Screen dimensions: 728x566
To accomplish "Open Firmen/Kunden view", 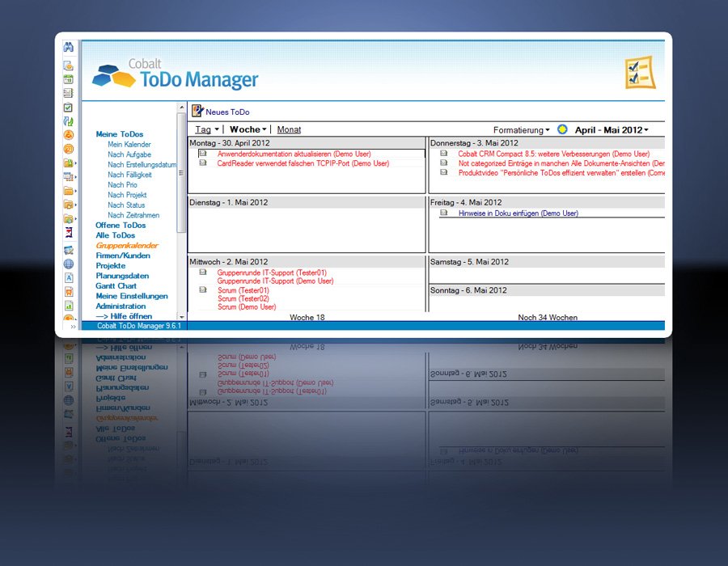I will pyautogui.click(x=123, y=256).
